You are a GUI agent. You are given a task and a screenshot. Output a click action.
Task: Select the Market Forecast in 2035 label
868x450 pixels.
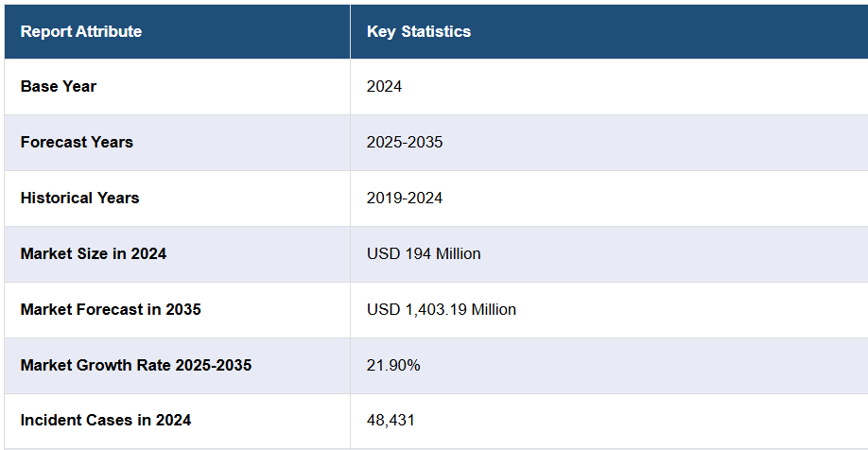(x=111, y=309)
